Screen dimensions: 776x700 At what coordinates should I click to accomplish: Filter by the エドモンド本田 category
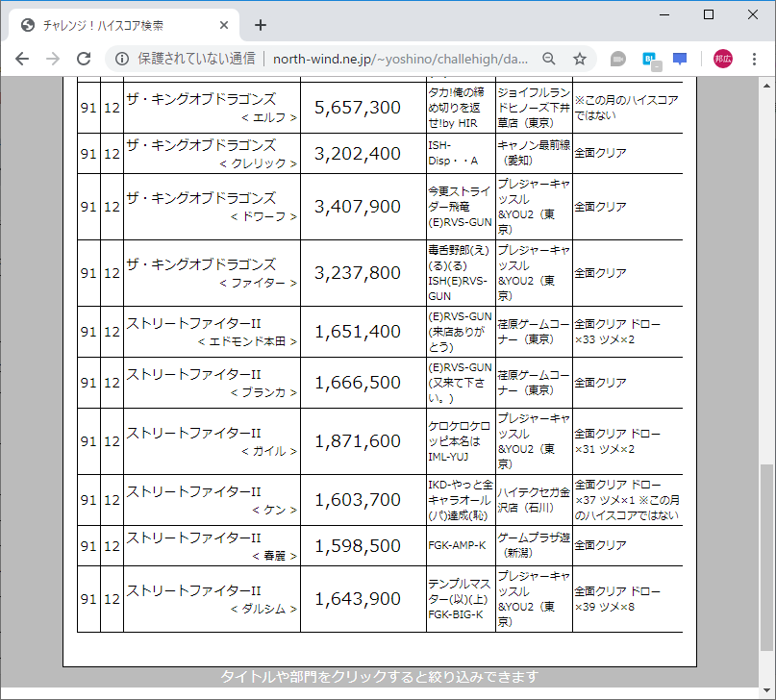coord(247,342)
